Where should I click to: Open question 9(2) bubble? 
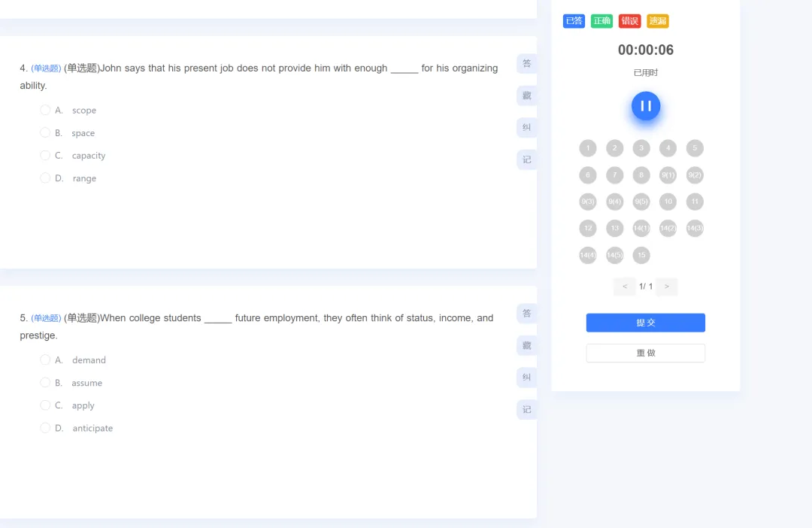coord(695,175)
